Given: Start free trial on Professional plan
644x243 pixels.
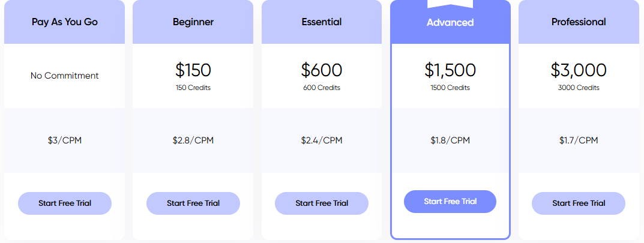Looking at the screenshot, I should (x=579, y=203).
